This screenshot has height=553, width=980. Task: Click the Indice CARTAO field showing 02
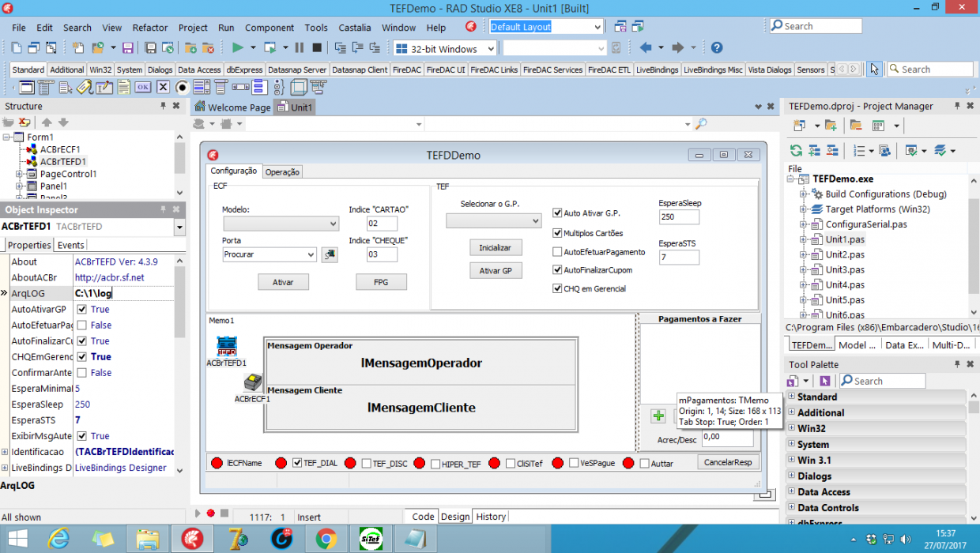[382, 224]
